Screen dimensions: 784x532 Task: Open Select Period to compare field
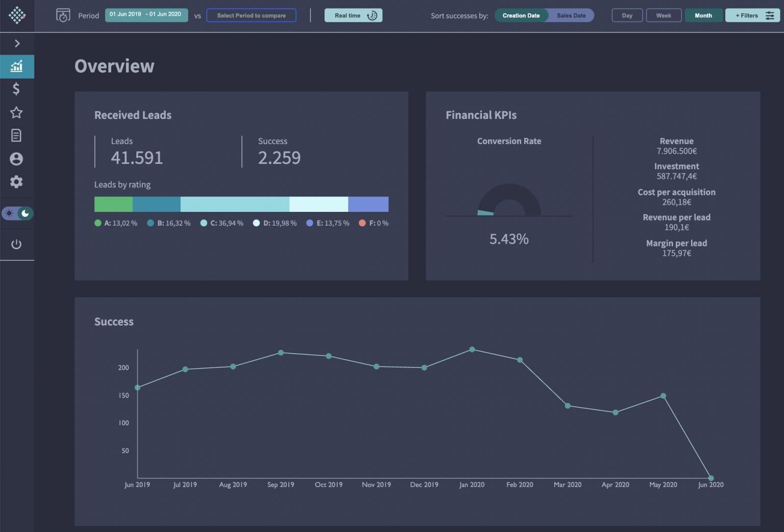[251, 15]
